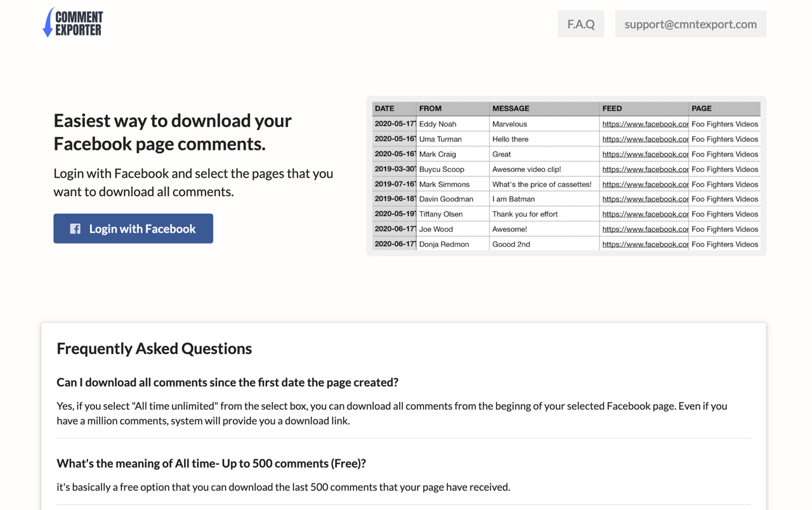This screenshot has height=510, width=812.
Task: Click the message 'Awesome!'
Action: click(509, 229)
